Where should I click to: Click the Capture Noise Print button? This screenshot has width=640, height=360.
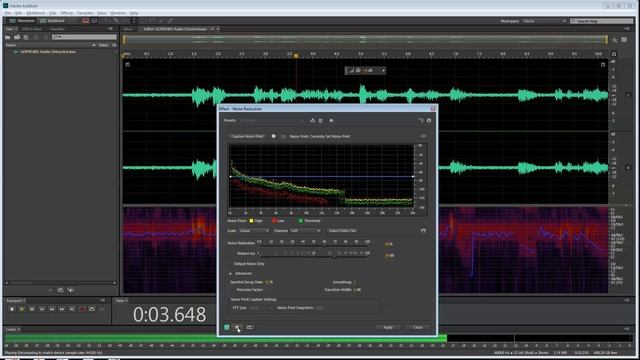click(247, 136)
